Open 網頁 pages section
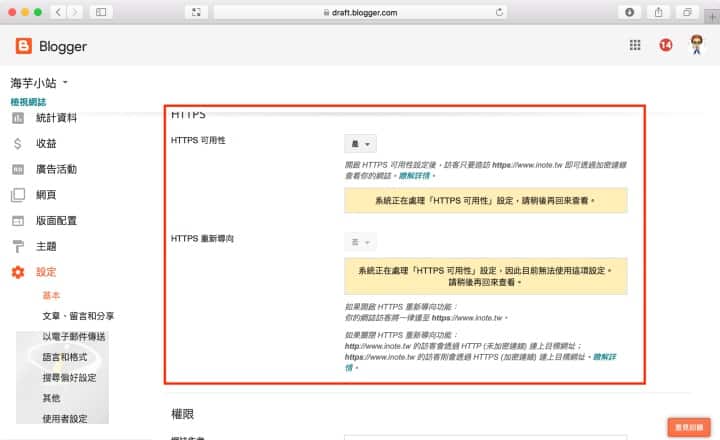This screenshot has width=720, height=440. click(x=46, y=195)
